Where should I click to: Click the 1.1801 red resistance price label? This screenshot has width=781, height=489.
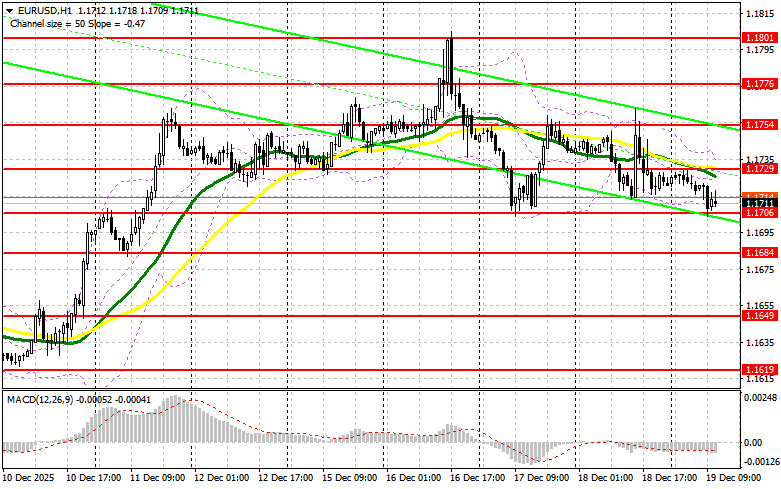click(759, 37)
